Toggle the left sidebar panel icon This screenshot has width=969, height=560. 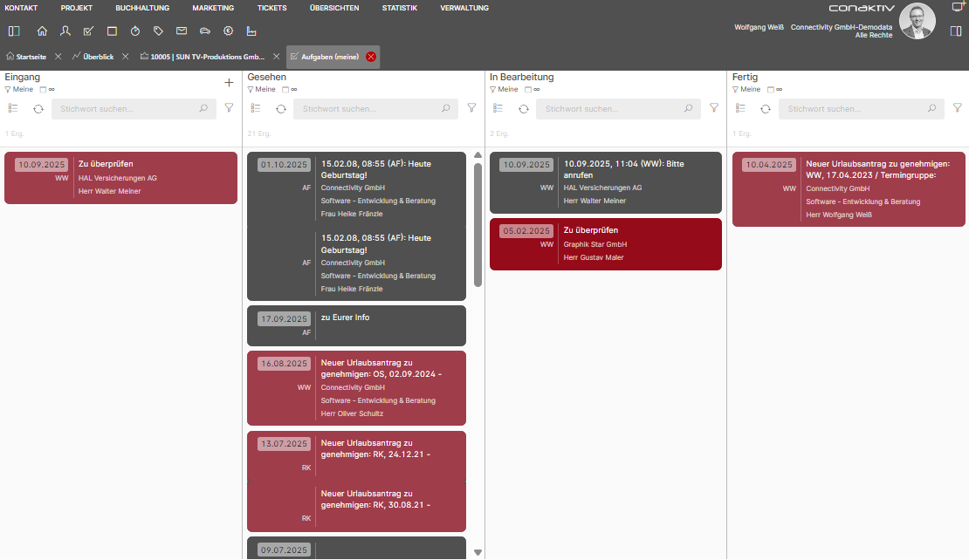point(14,31)
